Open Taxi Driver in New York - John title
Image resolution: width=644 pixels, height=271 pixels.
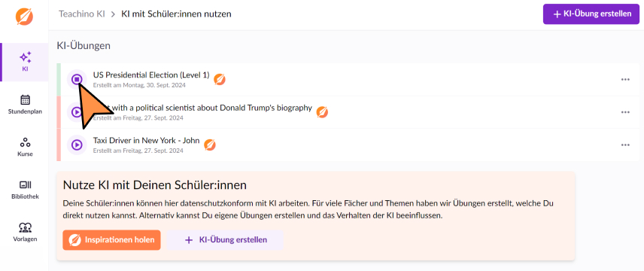coord(146,141)
